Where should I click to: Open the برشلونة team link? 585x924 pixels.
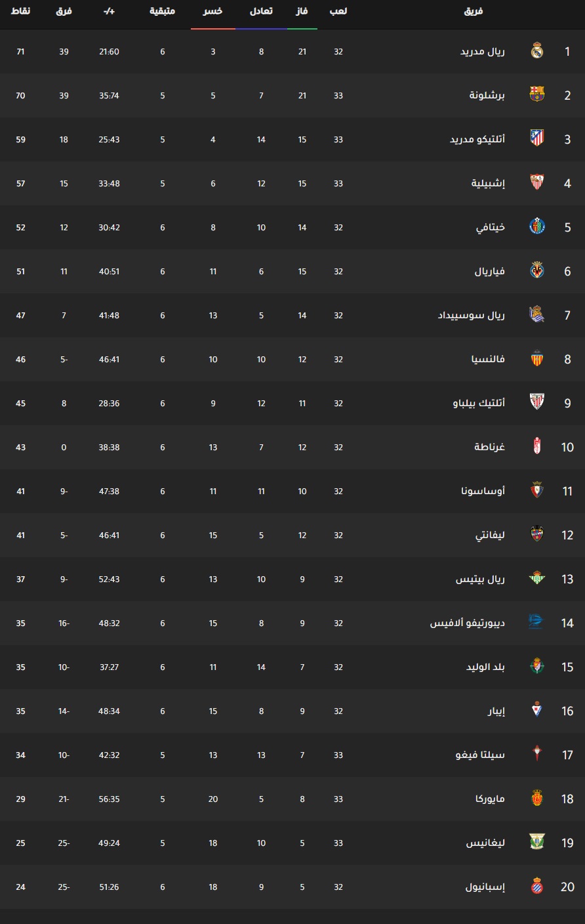[487, 95]
